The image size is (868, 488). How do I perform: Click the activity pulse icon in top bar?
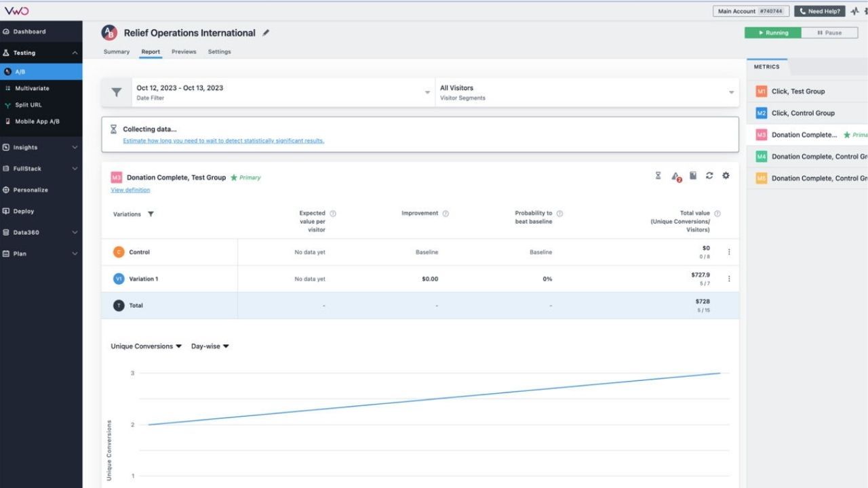click(854, 12)
